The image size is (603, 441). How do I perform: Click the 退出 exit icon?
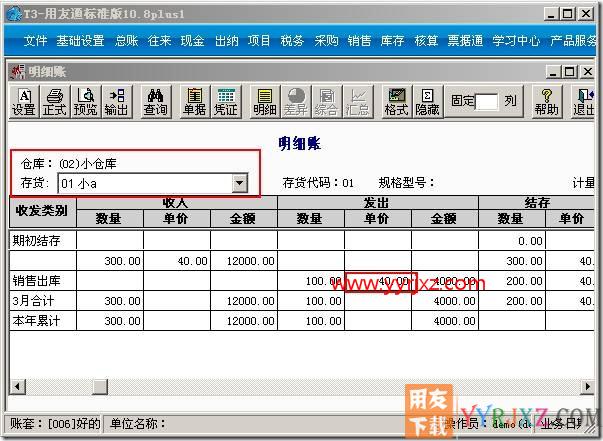tap(583, 102)
